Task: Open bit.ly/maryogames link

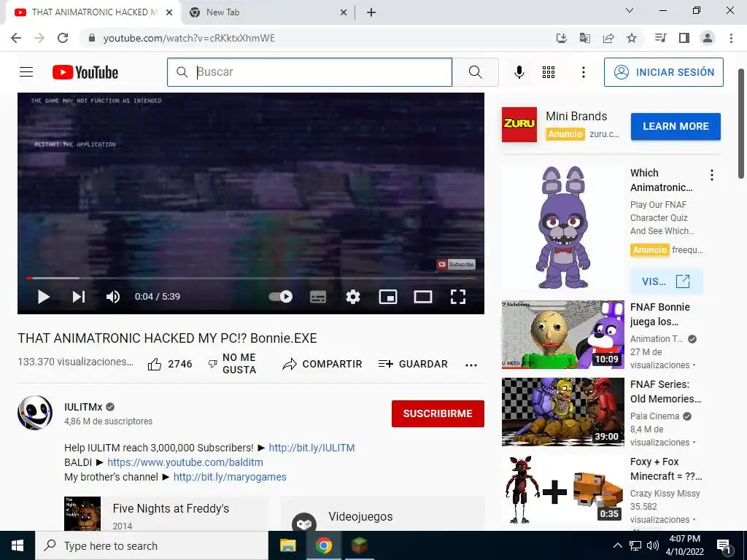Action: tap(230, 477)
